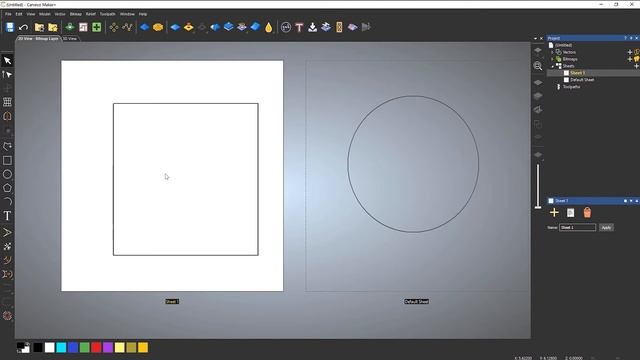Viewport: 640px width, 360px height.
Task: Open the Relief menu
Action: [91, 14]
